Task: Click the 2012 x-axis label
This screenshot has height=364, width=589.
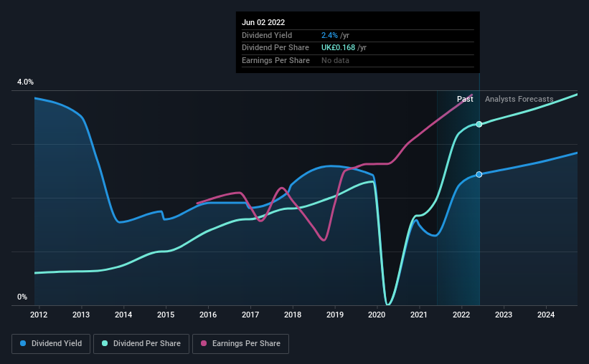Action: pyautogui.click(x=39, y=315)
